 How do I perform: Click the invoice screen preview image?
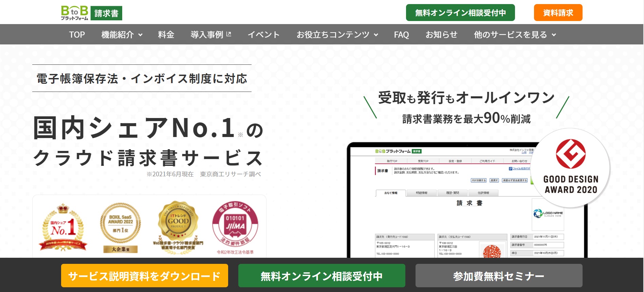click(x=467, y=200)
